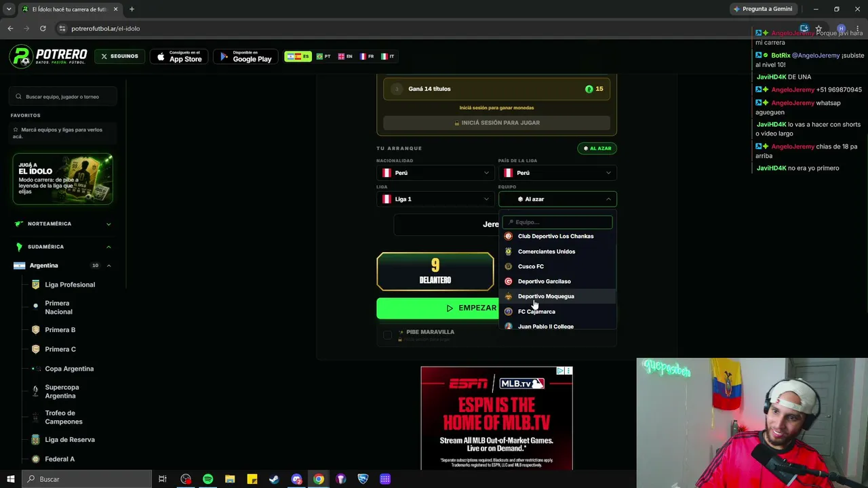Open Primera Nacional in the sidebar
Image resolution: width=868 pixels, height=488 pixels.
tap(58, 308)
